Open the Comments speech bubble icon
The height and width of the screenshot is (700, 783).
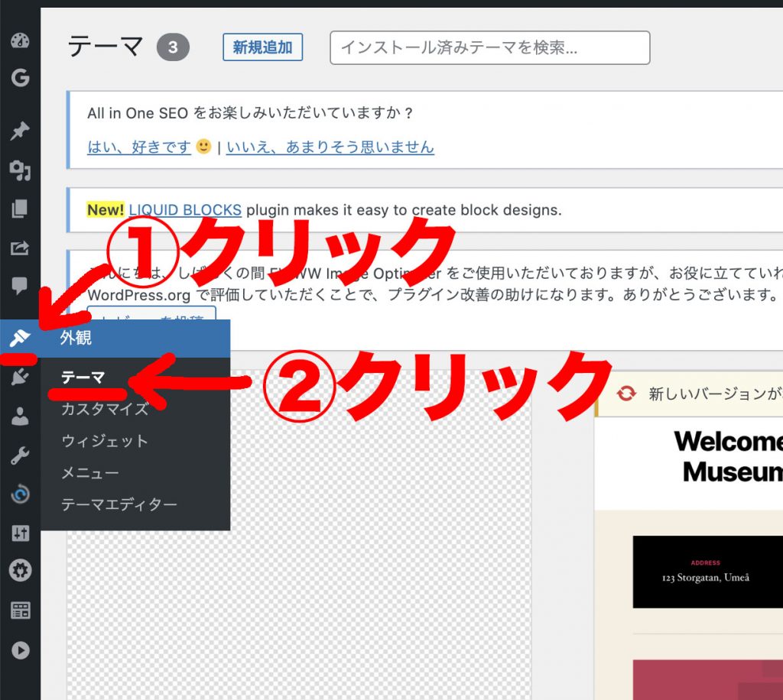pos(20,286)
